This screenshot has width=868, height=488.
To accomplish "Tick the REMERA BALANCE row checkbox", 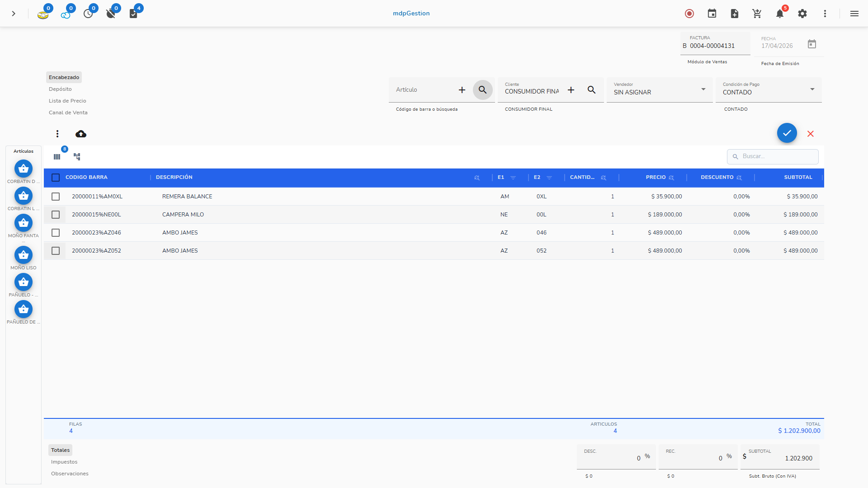I will [56, 197].
